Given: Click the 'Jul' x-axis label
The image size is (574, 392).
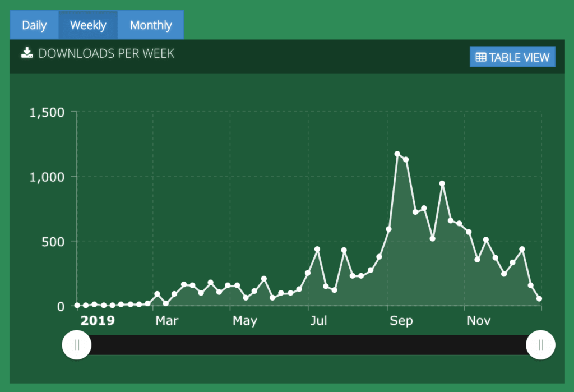Looking at the screenshot, I should [318, 321].
